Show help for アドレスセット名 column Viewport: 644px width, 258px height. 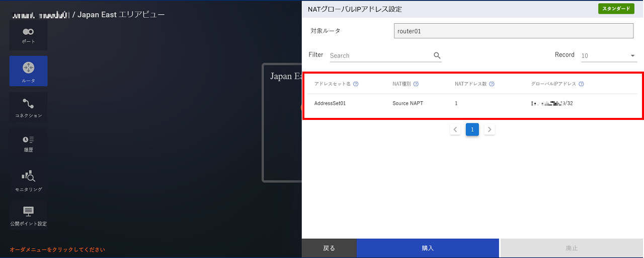tap(356, 84)
